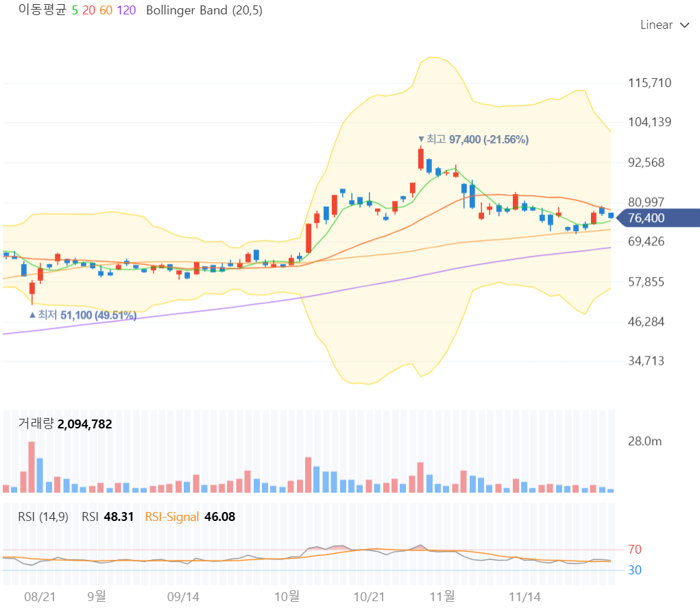
Task: Click the 10월 date on time axis
Action: [287, 596]
